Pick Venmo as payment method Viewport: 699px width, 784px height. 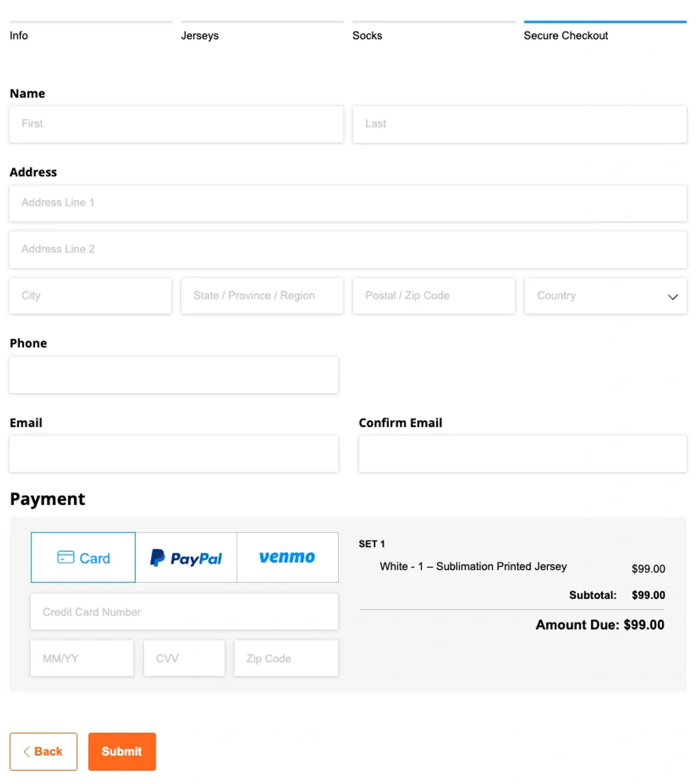pos(287,558)
